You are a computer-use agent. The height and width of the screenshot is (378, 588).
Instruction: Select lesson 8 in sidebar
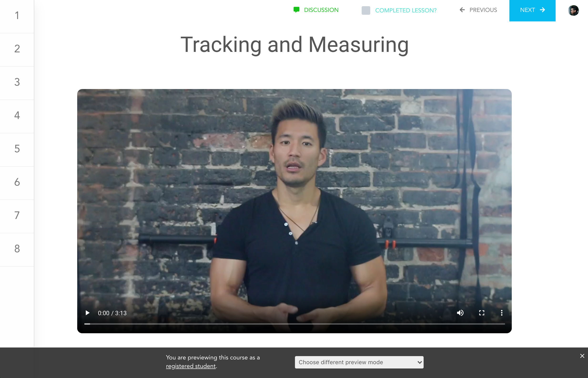click(17, 249)
